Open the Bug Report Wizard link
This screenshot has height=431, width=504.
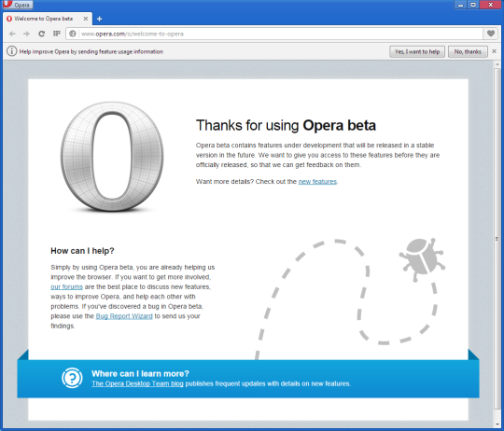point(124,316)
